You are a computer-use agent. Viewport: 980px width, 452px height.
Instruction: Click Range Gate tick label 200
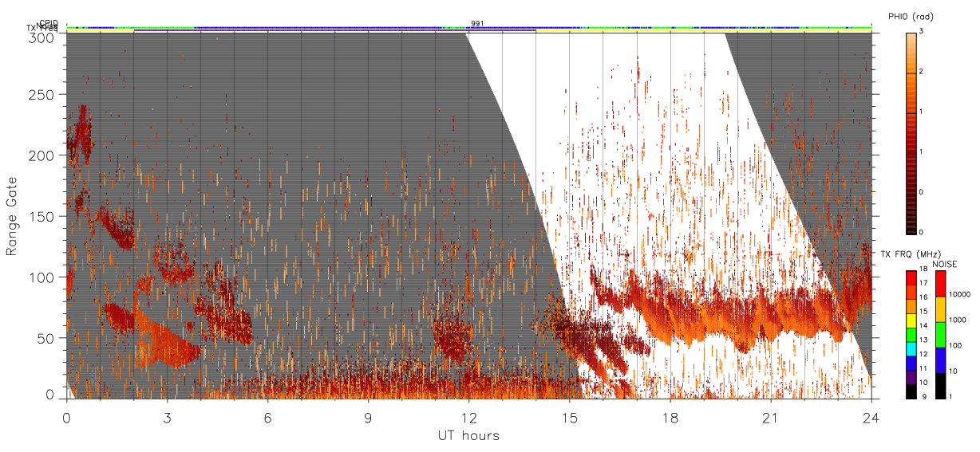(42, 155)
